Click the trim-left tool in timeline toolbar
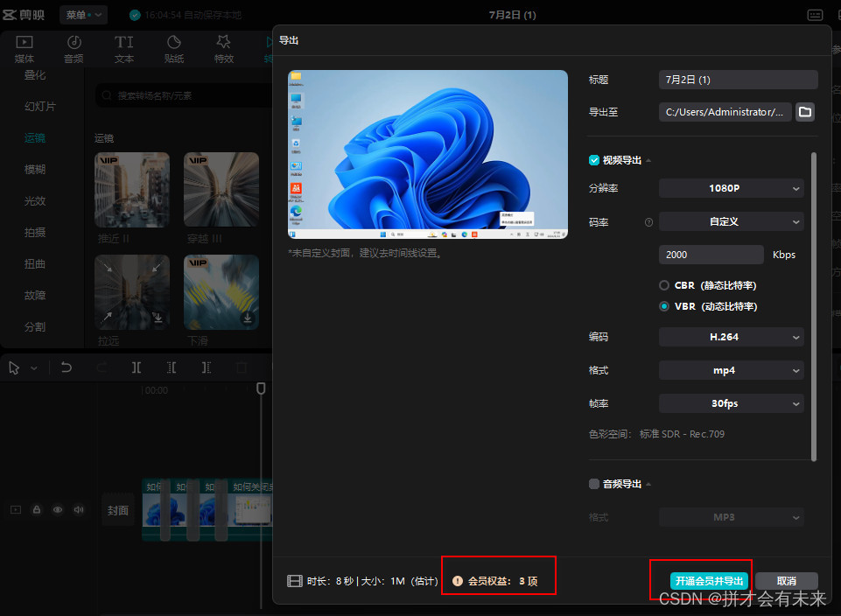This screenshot has width=841, height=616. point(172,367)
